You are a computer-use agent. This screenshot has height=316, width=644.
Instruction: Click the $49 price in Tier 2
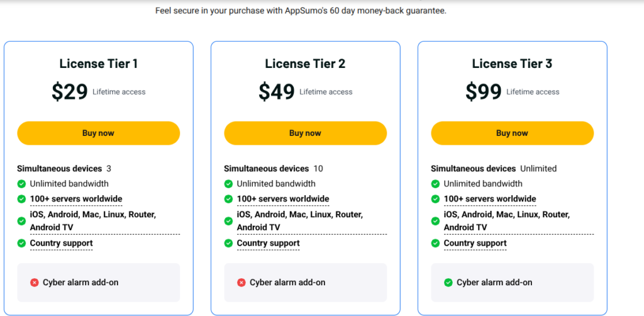[277, 92]
